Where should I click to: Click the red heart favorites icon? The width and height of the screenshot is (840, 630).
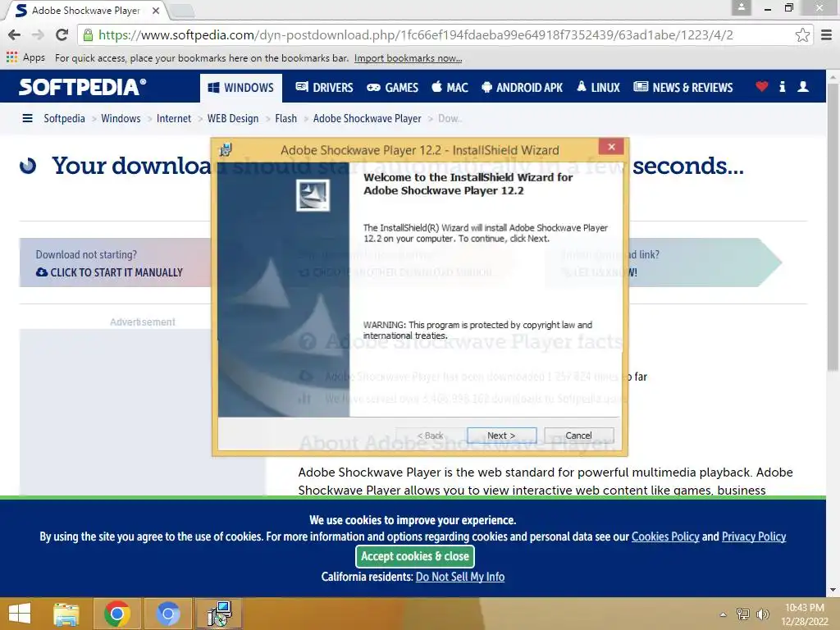[x=762, y=86]
